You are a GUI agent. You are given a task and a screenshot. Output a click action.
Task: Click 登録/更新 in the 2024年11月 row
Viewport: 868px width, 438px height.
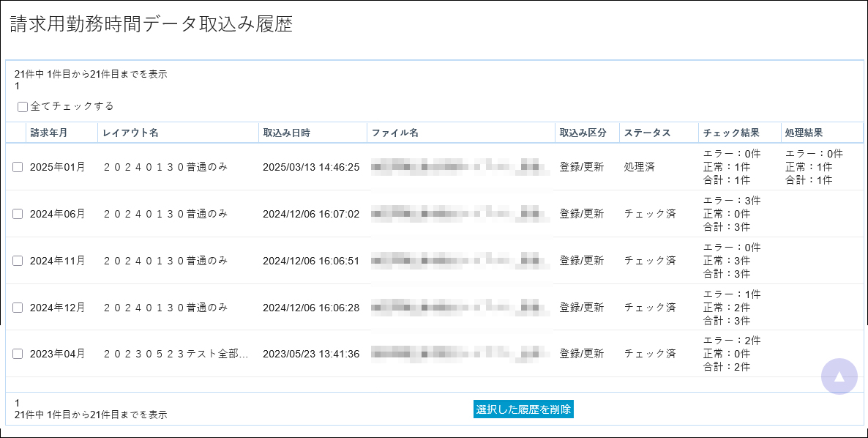pos(582,261)
